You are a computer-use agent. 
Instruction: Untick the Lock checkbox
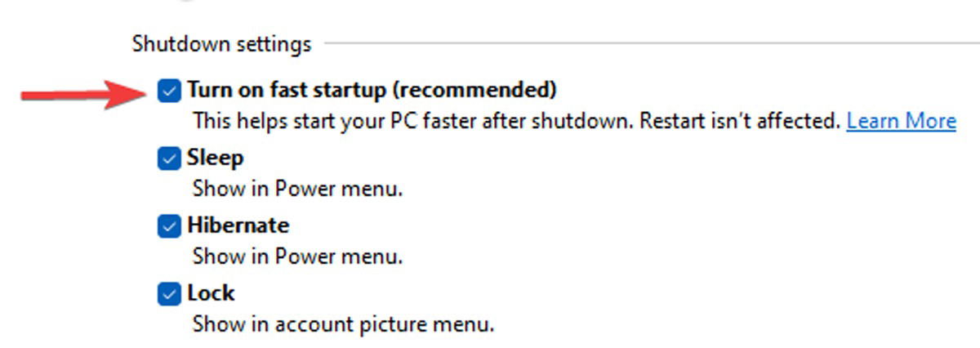[x=169, y=294]
